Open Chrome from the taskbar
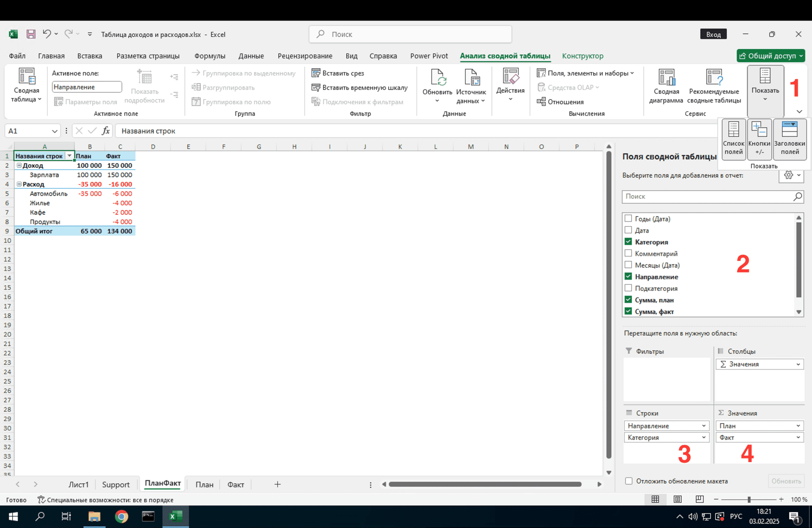 121,517
